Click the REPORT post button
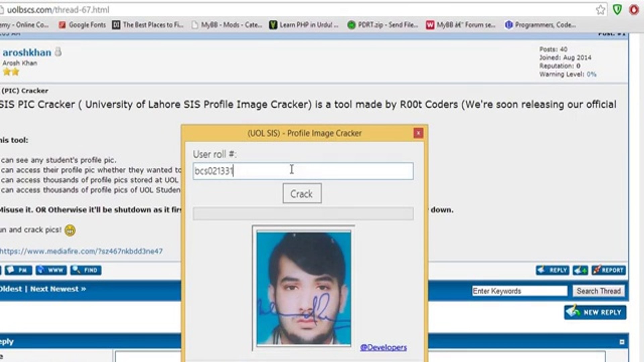 click(608, 270)
